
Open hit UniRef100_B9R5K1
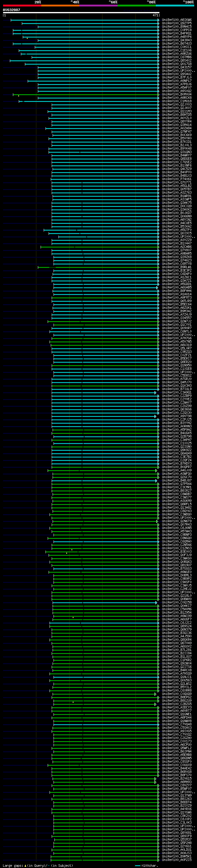pos(177,857)
